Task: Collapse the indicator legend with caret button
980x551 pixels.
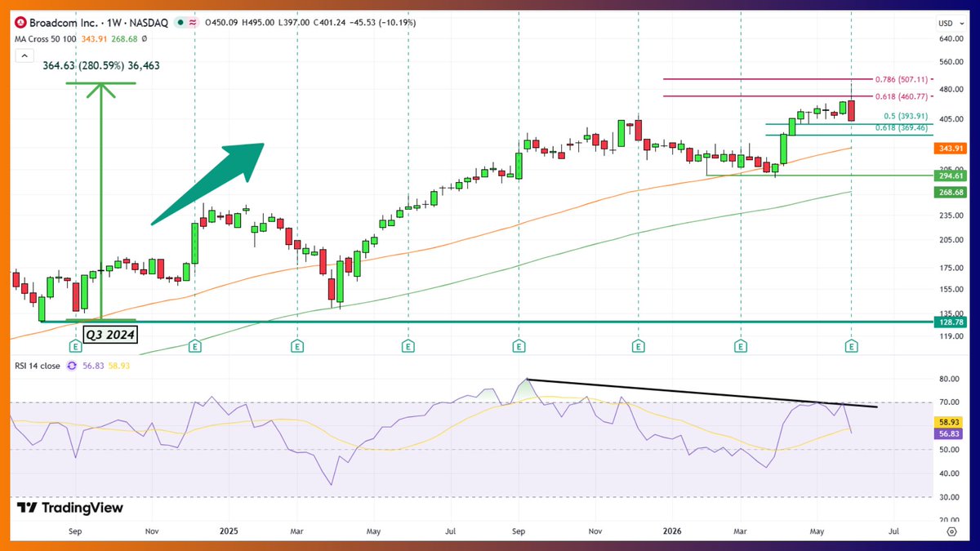Action: tap(24, 57)
